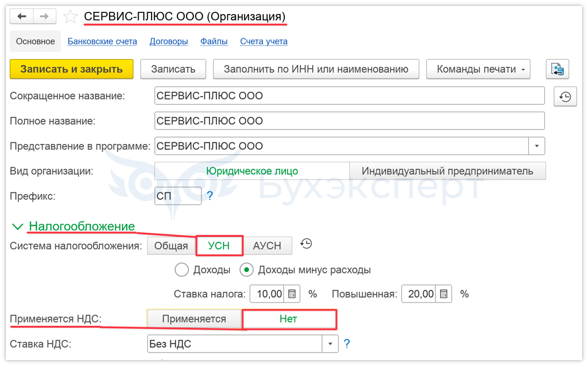Open the Файлы tab

coord(214,41)
